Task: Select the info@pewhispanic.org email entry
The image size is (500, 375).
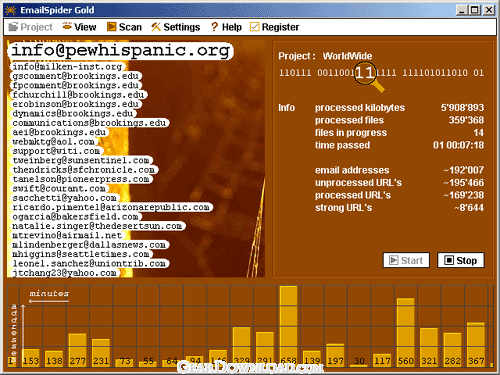Action: click(x=120, y=51)
